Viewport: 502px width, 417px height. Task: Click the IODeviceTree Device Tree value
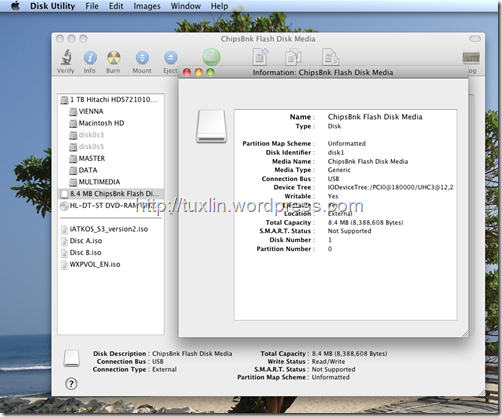click(x=390, y=187)
